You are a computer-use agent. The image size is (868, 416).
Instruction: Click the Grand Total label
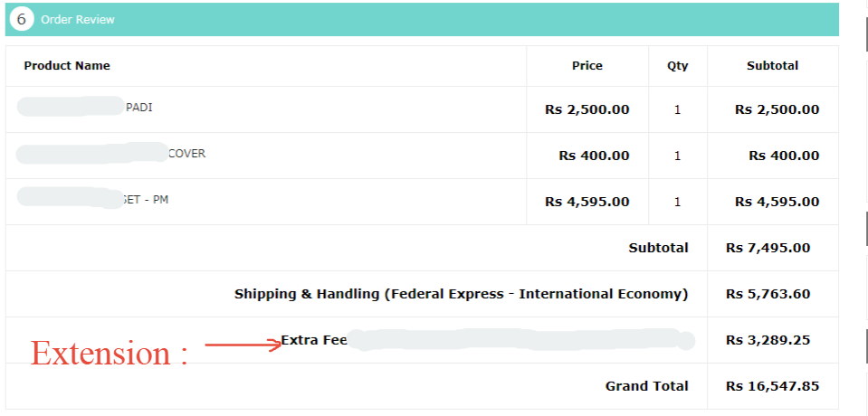(646, 386)
